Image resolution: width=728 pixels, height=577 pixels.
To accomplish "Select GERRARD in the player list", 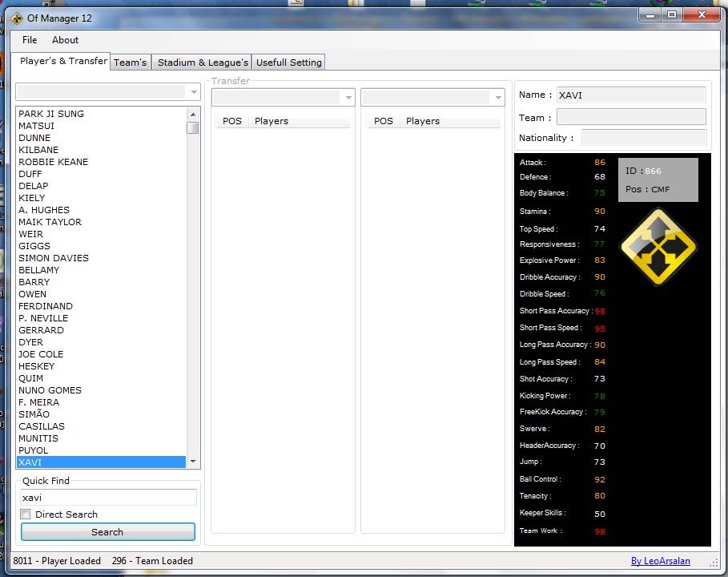I will coord(41,330).
